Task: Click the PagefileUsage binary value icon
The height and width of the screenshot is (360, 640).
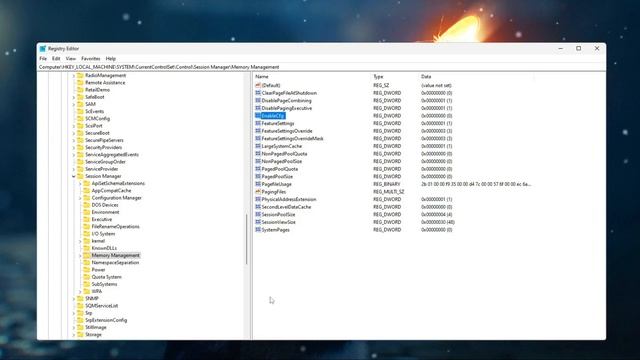Action: point(258,184)
